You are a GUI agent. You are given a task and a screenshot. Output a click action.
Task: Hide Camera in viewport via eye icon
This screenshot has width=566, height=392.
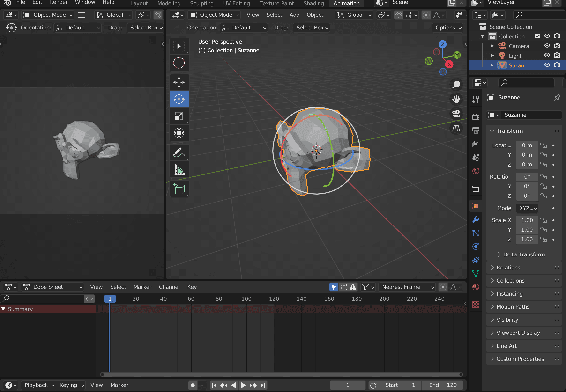547,46
